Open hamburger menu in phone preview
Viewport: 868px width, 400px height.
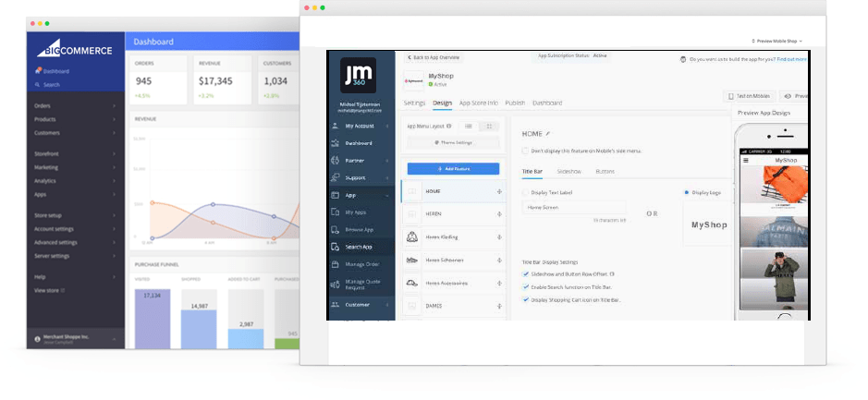coord(746,160)
